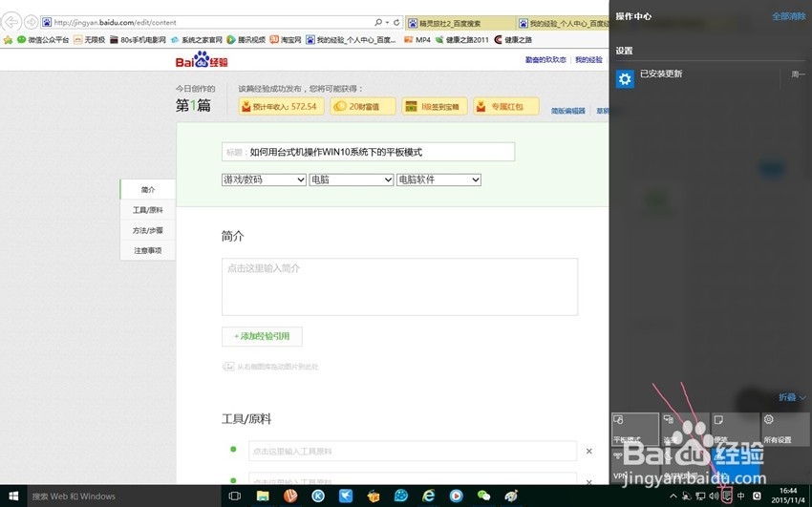Click the 简介 text area placeholder
The height and width of the screenshot is (507, 812).
(x=399, y=286)
